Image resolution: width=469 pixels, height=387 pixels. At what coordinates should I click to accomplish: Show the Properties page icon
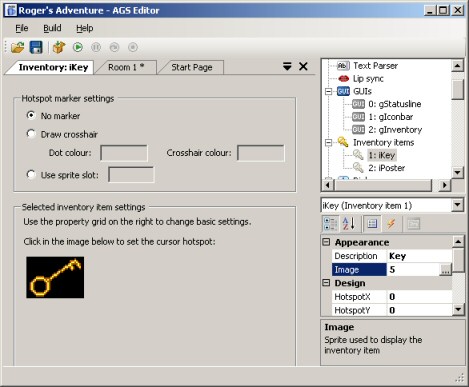(372, 224)
